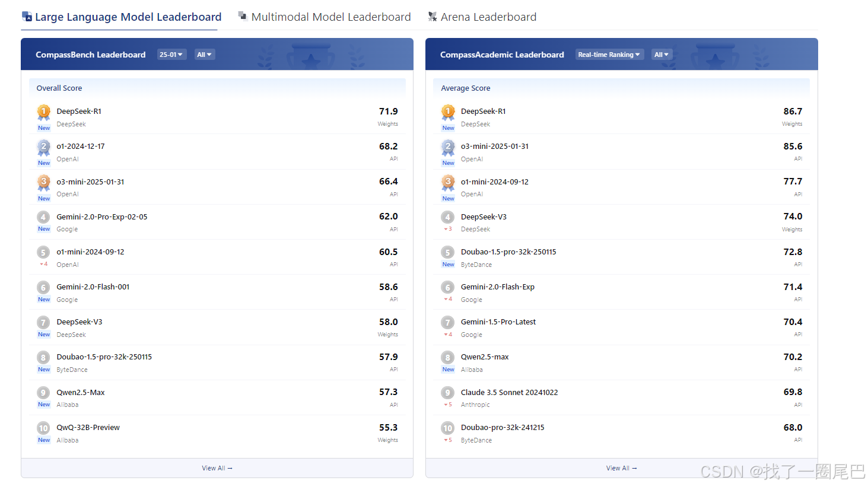Open o3-mini-2025-01-31 in CompassBench list
Viewport: 868px width, 487px height.
tap(90, 182)
